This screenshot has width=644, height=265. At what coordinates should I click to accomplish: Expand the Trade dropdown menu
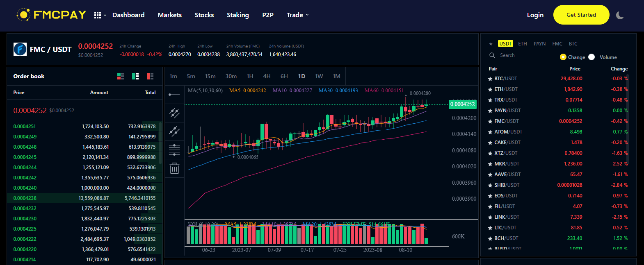[298, 15]
